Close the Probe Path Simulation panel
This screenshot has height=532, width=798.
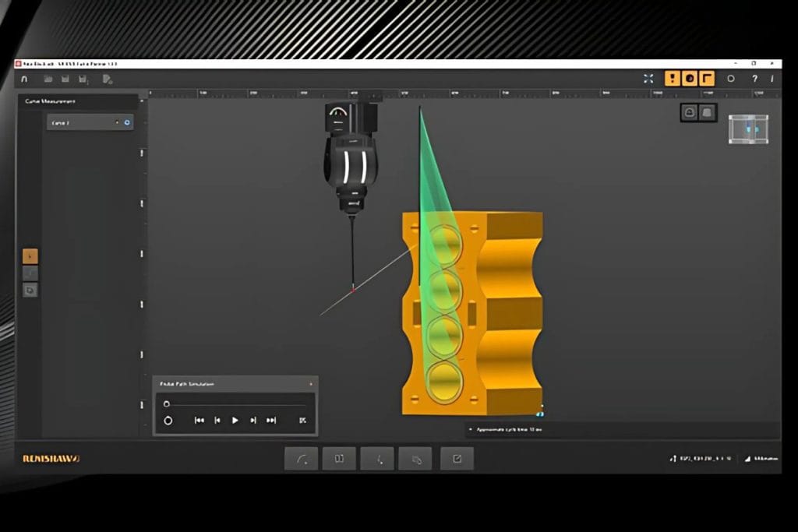311,384
